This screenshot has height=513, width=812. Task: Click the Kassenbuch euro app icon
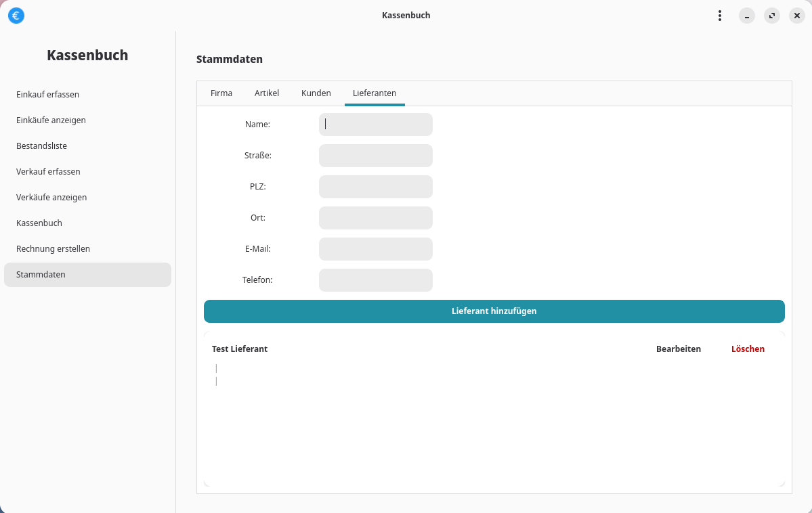pos(16,16)
